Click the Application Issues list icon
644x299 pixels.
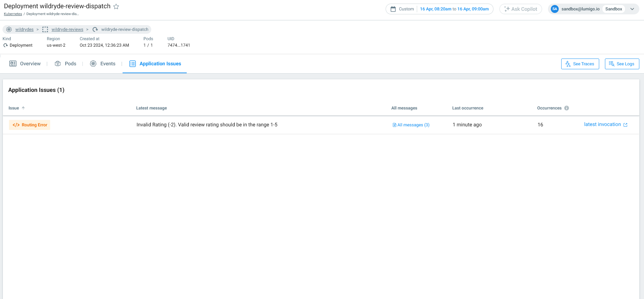tap(133, 64)
